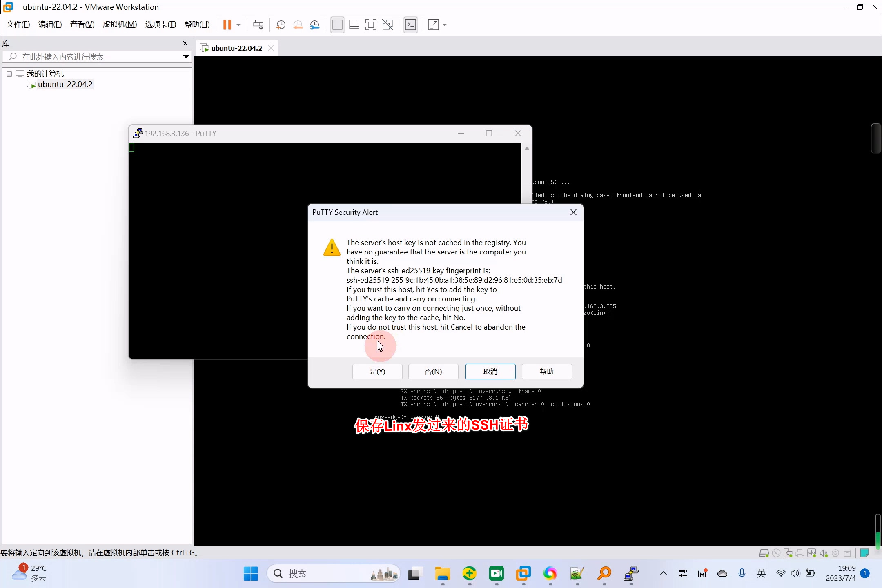Click the hard disk status icon
882x588 pixels.
point(764,553)
